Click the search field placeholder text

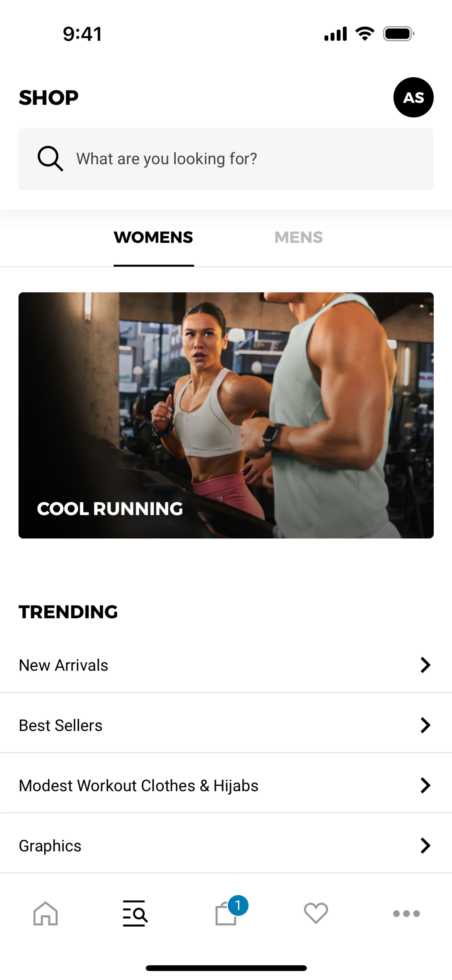point(167,159)
